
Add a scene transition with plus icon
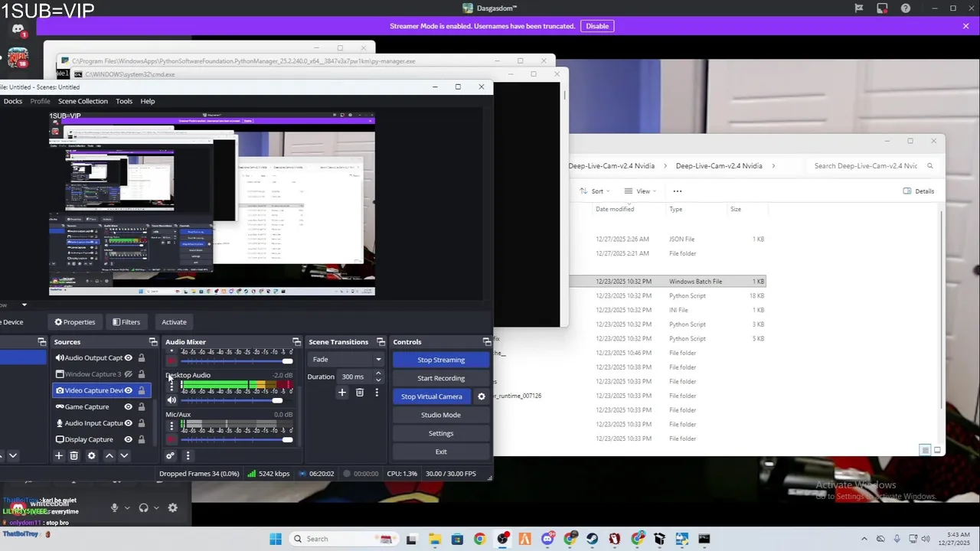click(x=342, y=393)
